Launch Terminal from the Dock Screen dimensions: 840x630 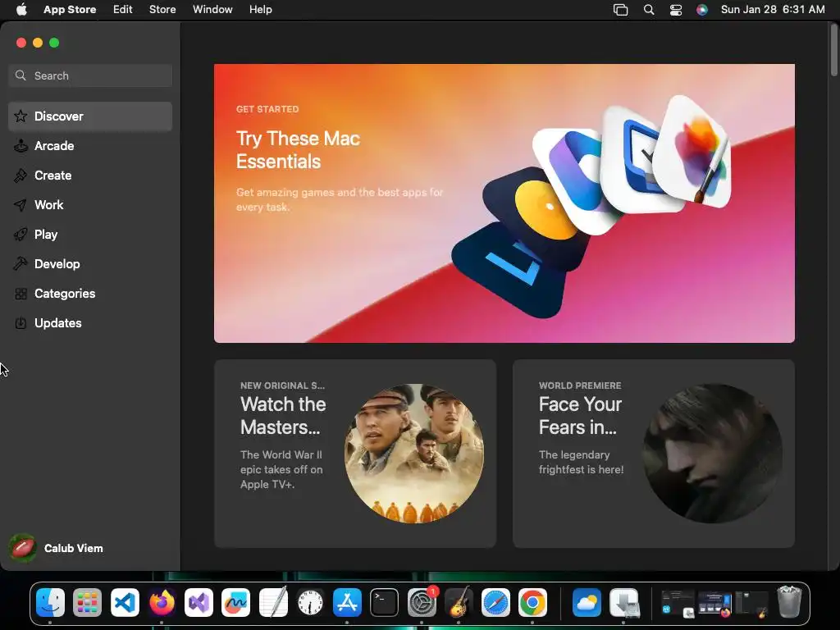pyautogui.click(x=384, y=602)
